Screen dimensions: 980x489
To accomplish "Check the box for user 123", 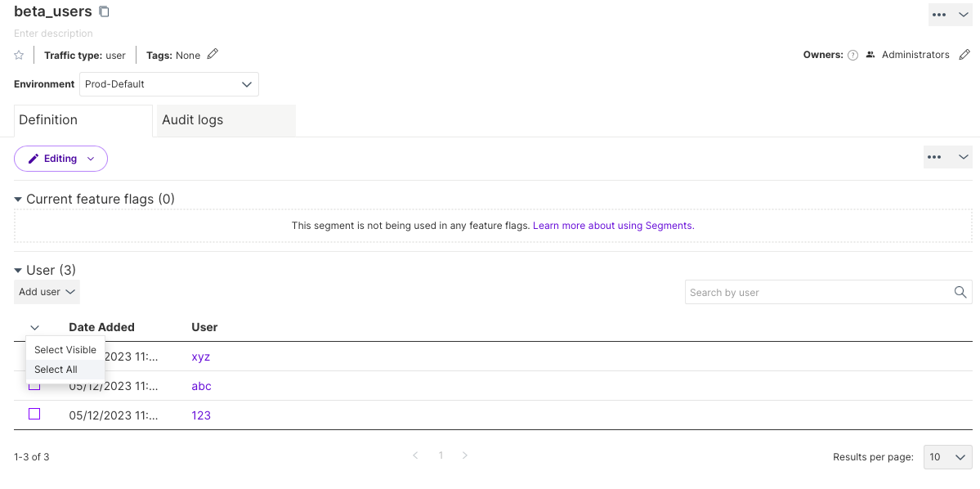I will (34, 415).
